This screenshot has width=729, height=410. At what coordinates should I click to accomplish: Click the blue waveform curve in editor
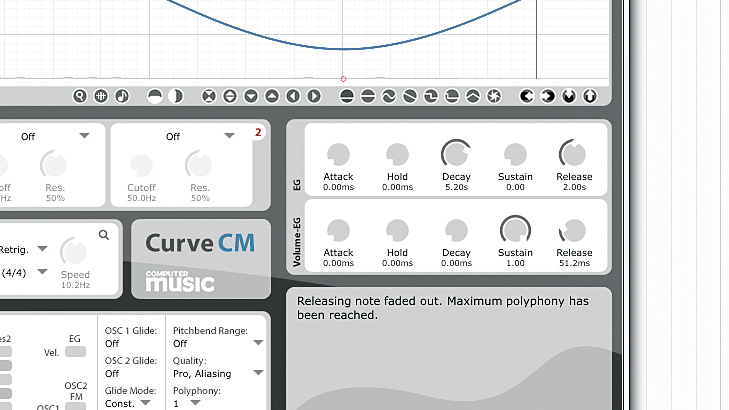(x=343, y=48)
